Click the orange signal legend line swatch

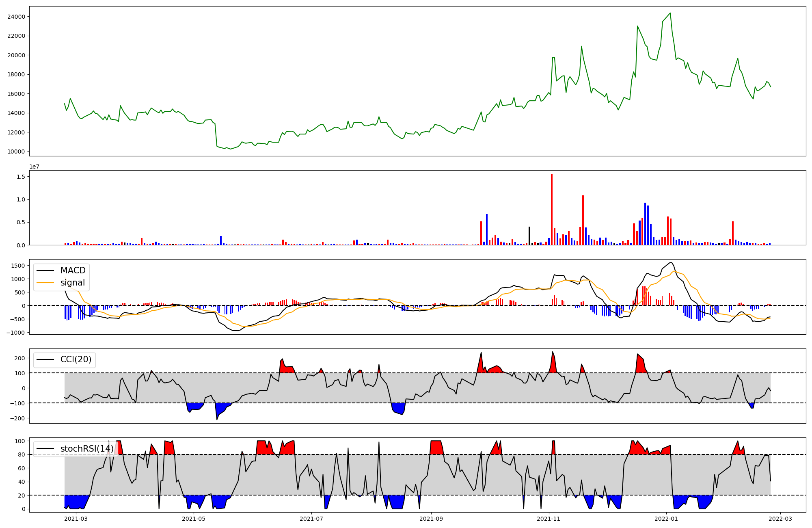pyautogui.click(x=45, y=283)
